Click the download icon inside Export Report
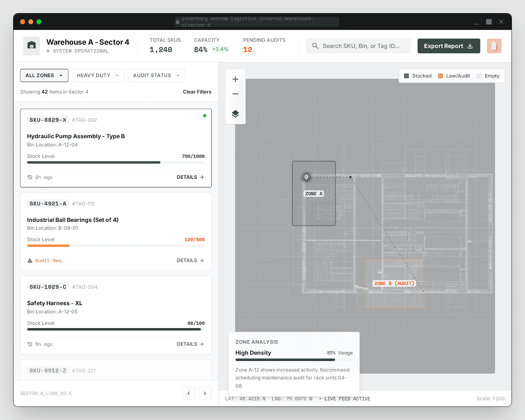 point(471,46)
